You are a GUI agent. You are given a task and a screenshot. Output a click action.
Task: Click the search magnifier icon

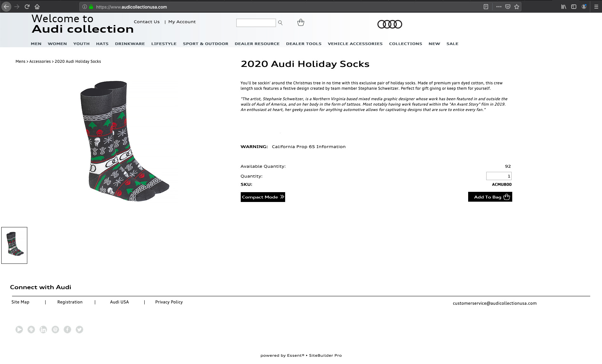pos(280,23)
